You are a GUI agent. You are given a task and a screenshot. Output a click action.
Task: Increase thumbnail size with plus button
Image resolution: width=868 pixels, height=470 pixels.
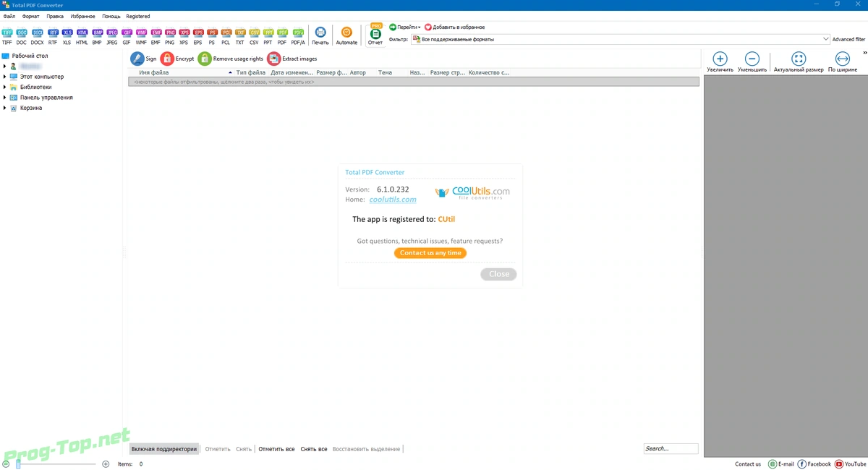coord(106,464)
